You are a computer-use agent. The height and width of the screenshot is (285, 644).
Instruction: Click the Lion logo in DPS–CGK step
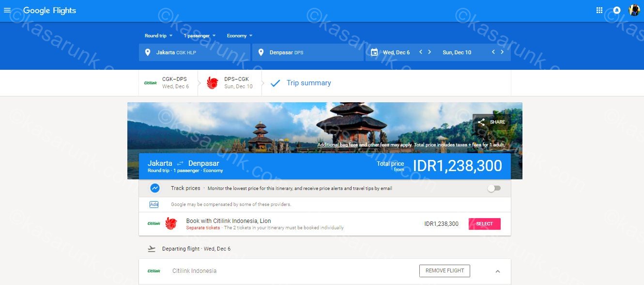(x=213, y=83)
